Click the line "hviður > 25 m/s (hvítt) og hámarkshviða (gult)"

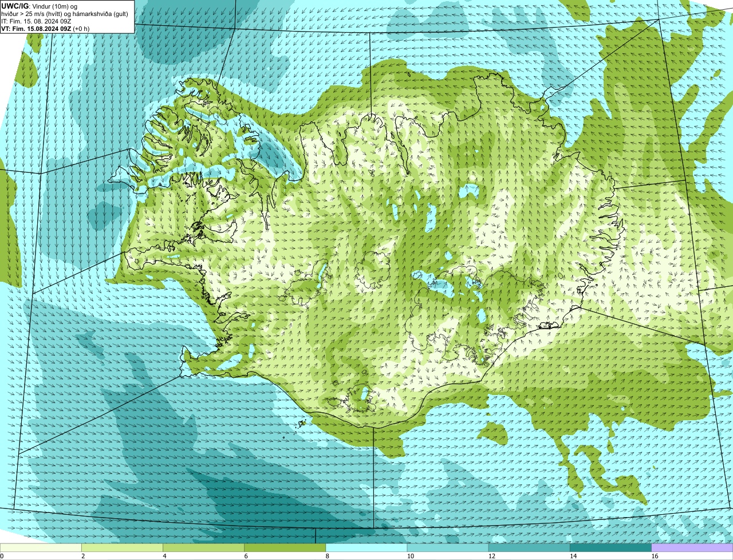tap(65, 14)
